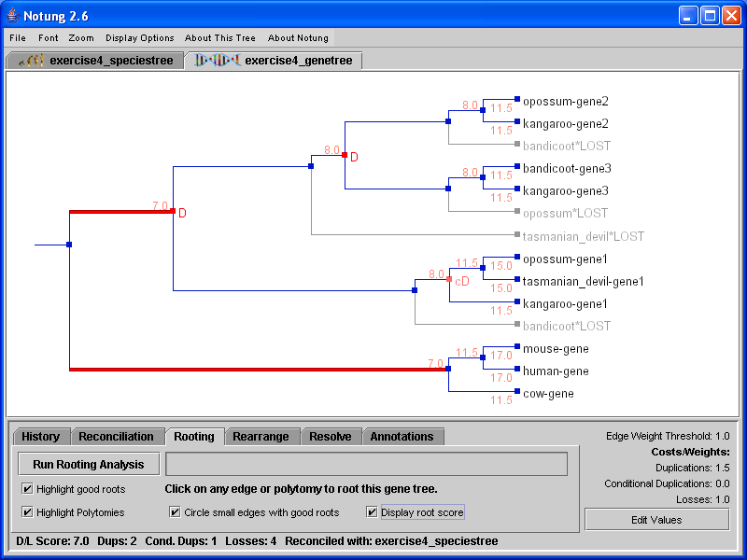Click the empty rooting status text field
Image resolution: width=747 pixels, height=560 pixels.
point(366,464)
